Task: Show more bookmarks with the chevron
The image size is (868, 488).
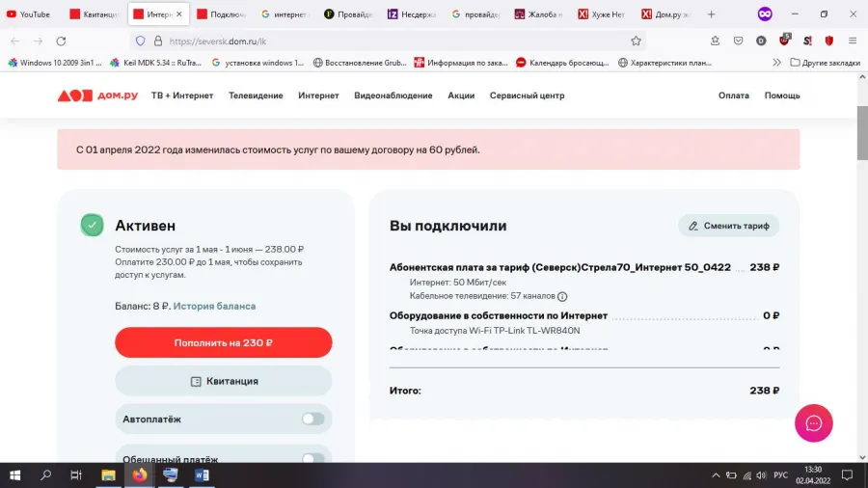Action: (x=776, y=63)
